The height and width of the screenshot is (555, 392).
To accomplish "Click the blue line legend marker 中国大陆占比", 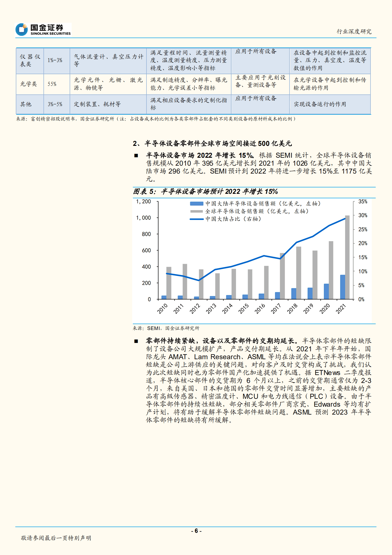I will click(x=197, y=219).
